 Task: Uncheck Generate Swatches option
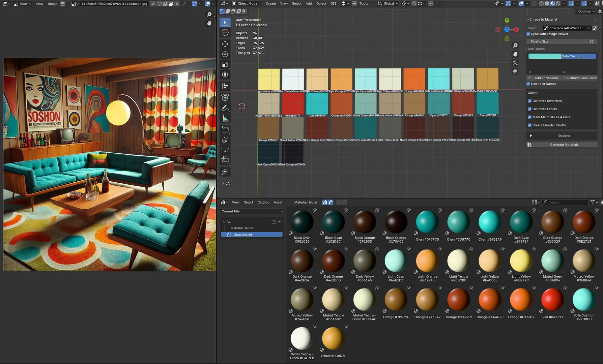pos(529,101)
